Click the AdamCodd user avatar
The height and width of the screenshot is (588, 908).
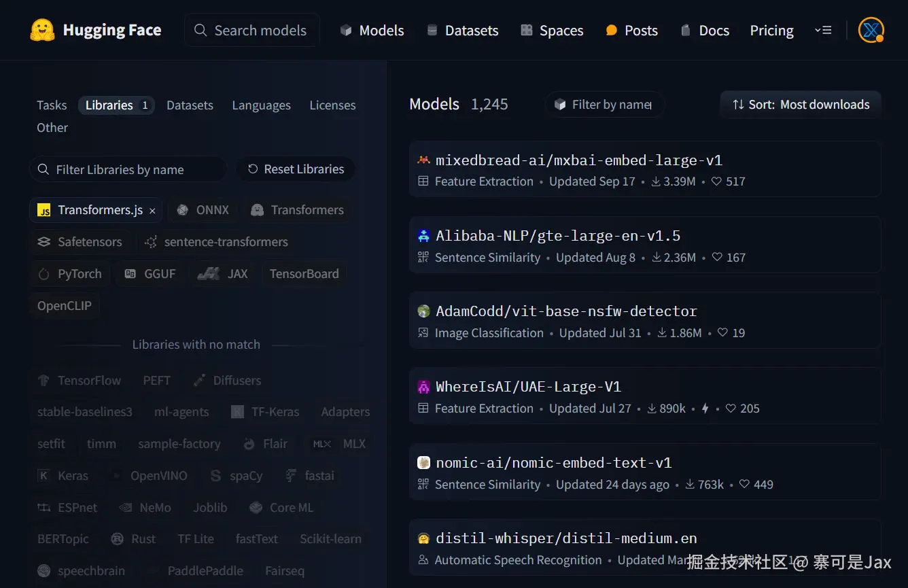pos(423,311)
